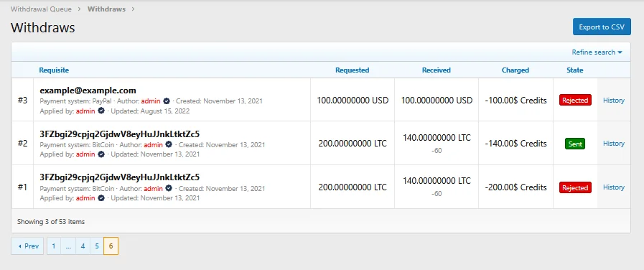644x270 pixels.
Task: Sort by the State column header
Action: coord(574,70)
